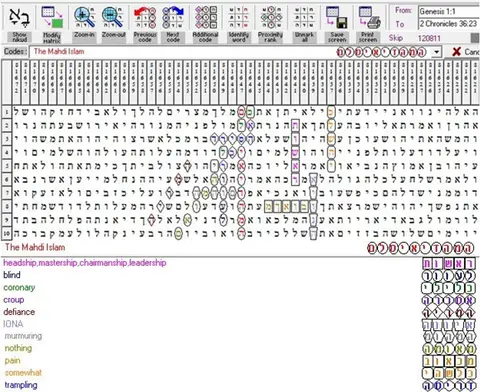Screen dimensions: 480x392
Task: Click the 'blind' term
Action: click(12, 275)
